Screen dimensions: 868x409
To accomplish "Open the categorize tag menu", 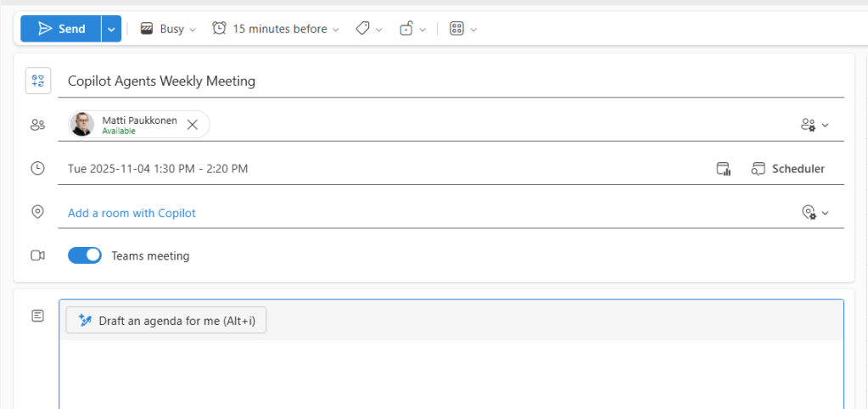I will point(368,29).
